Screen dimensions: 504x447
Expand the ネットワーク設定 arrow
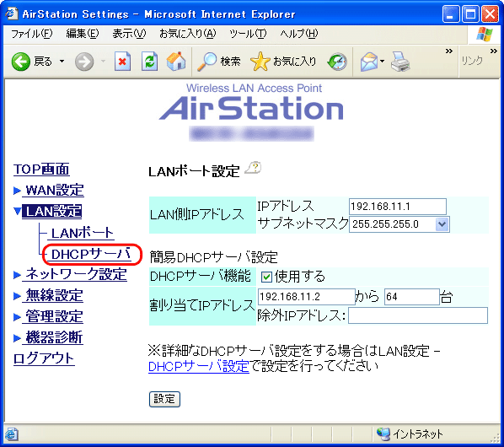tap(17, 275)
